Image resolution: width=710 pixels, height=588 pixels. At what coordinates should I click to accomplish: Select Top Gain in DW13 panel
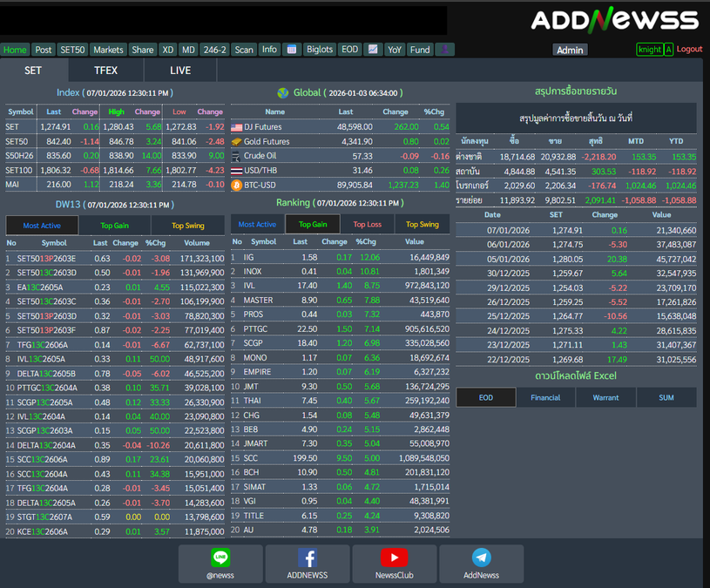click(115, 226)
